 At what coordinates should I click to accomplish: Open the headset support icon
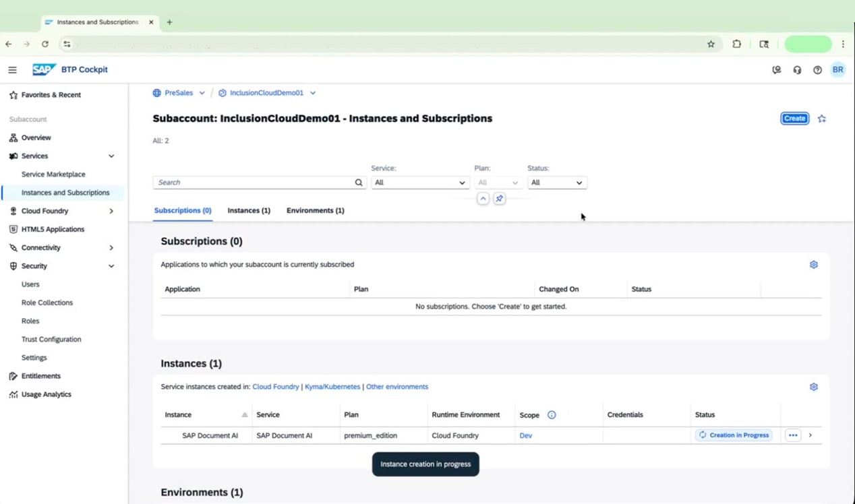[797, 70]
